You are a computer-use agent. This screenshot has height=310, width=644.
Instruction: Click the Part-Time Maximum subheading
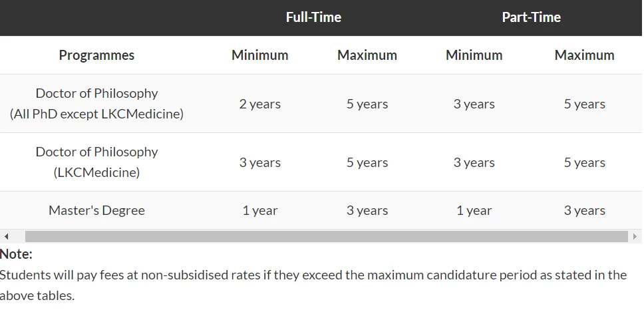pos(584,55)
